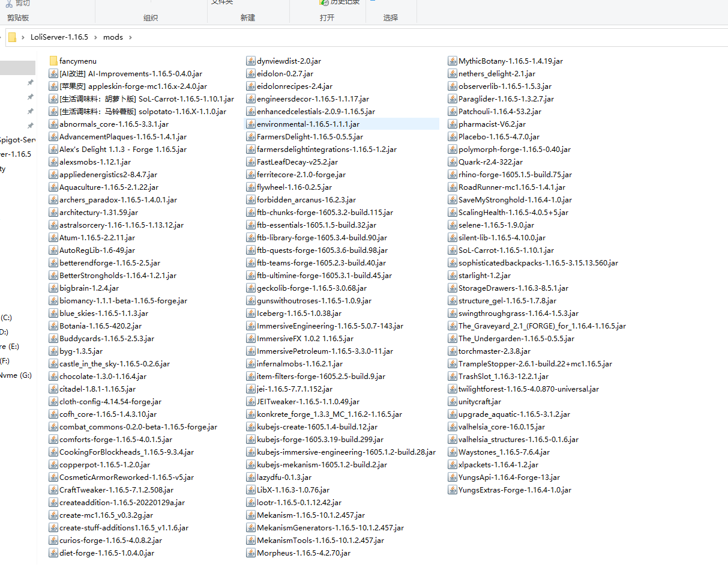
Task: Click the jar icon of dynviewdist-2.0.jar
Action: 251,61
